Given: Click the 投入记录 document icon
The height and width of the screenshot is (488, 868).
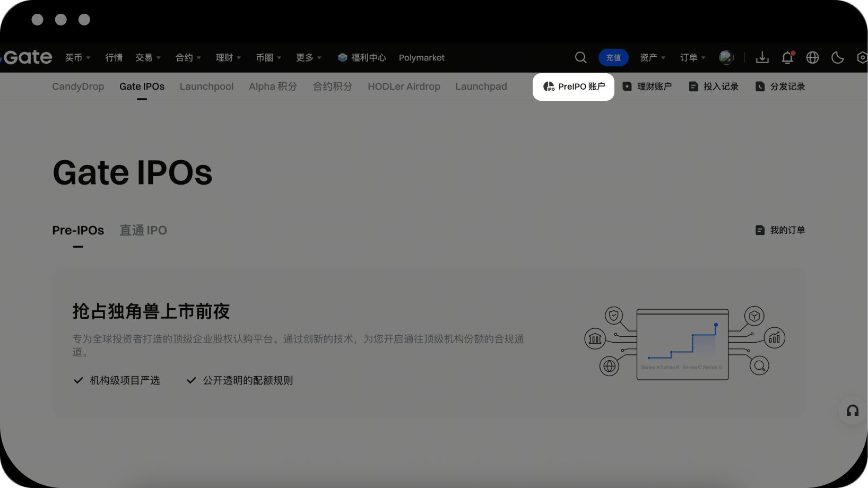Looking at the screenshot, I should [693, 86].
